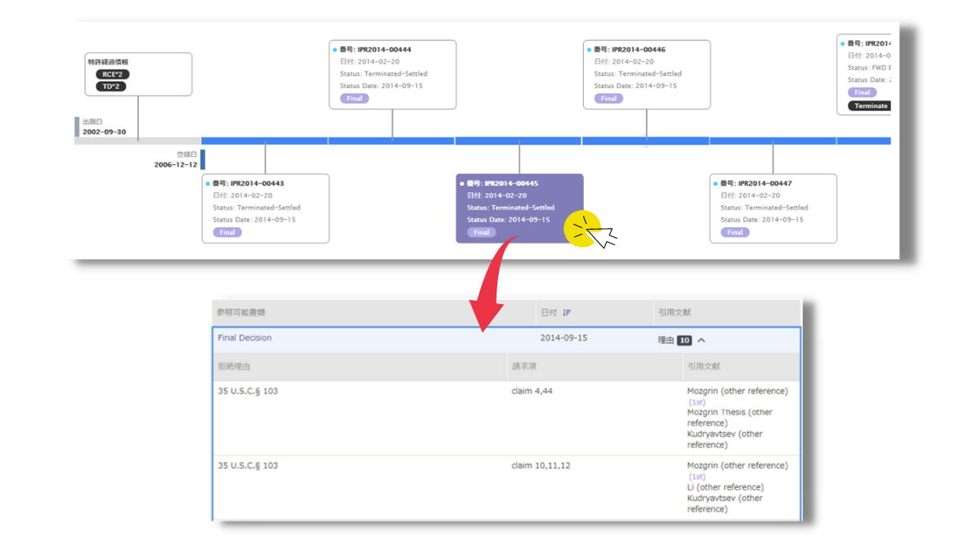The image size is (980, 537).
Task: Click Mozgrin Thesis (other reference) citation
Action: click(730, 418)
